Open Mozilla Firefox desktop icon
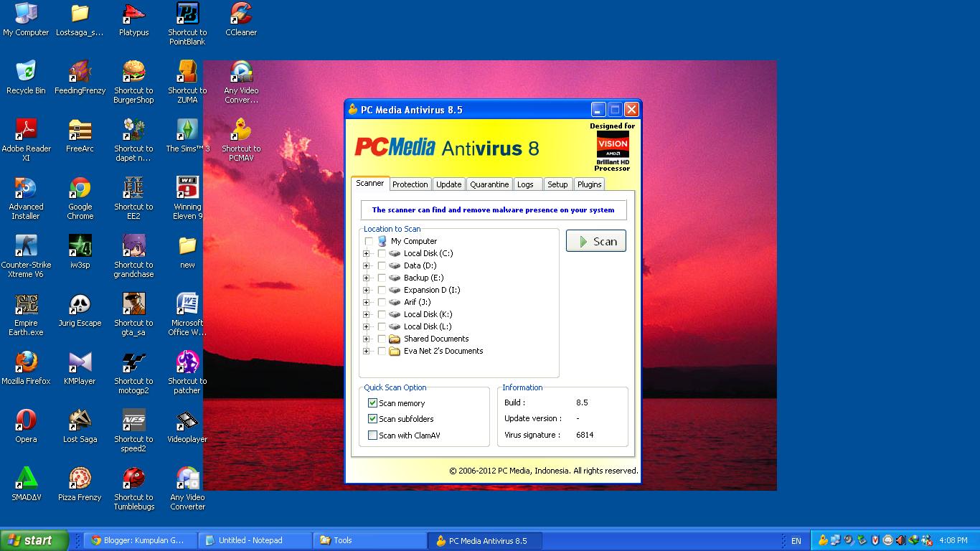Viewport: 980px width, 551px height. (x=26, y=369)
